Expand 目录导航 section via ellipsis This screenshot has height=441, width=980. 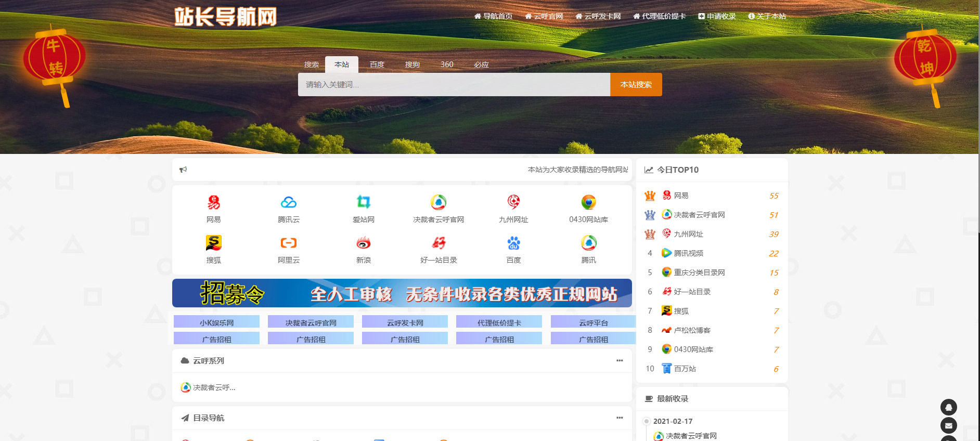pos(619,418)
